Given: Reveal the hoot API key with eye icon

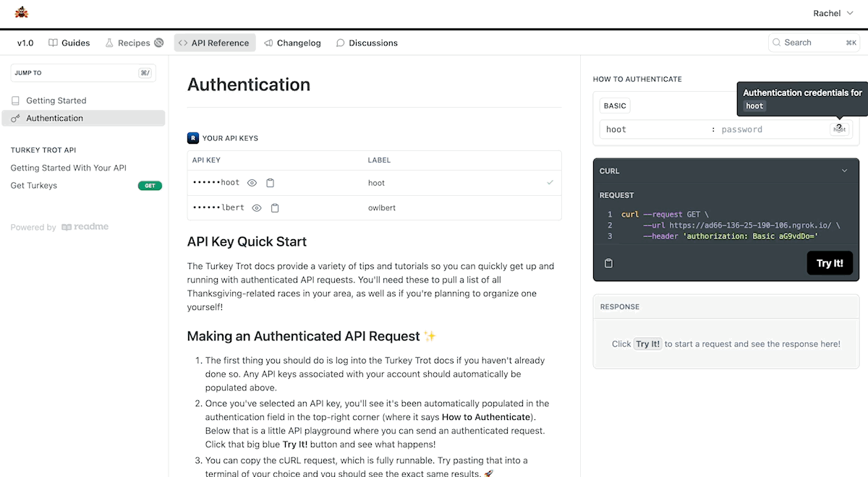Looking at the screenshot, I should [252, 183].
